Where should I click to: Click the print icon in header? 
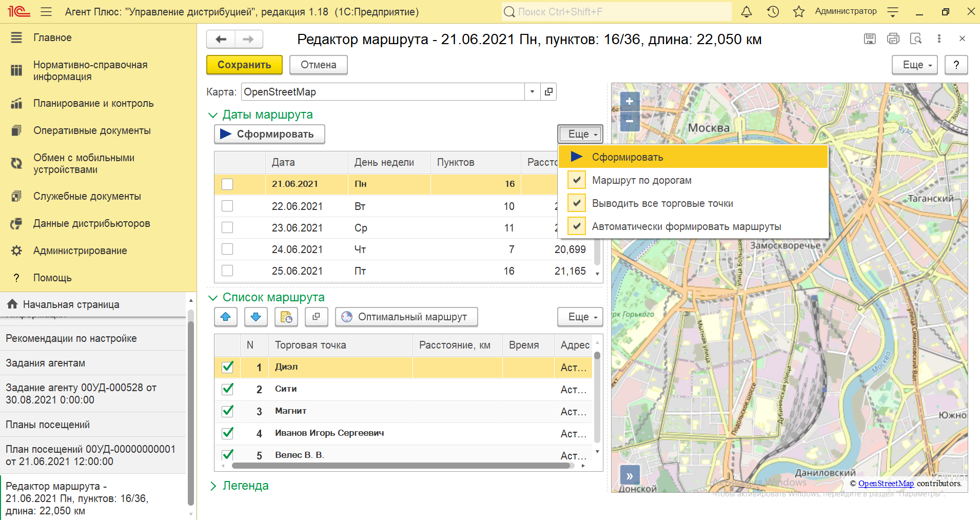pos(893,38)
